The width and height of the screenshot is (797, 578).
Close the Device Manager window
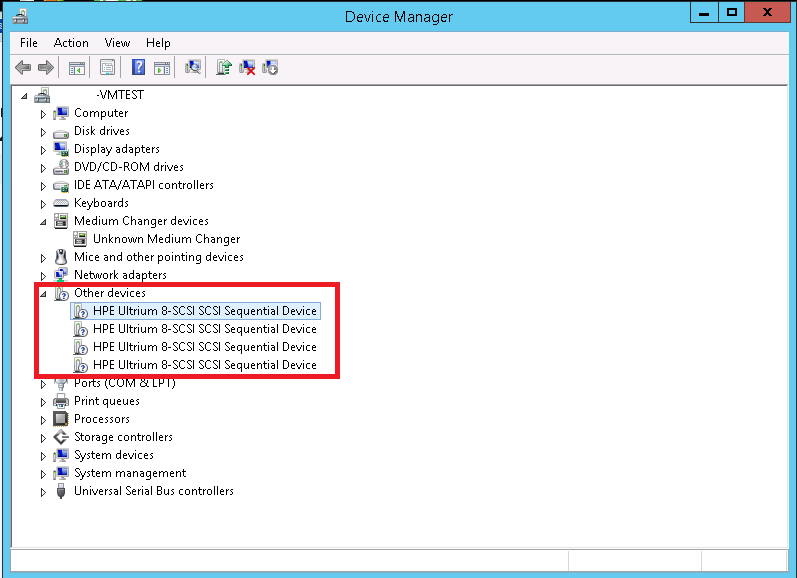pyautogui.click(x=768, y=13)
